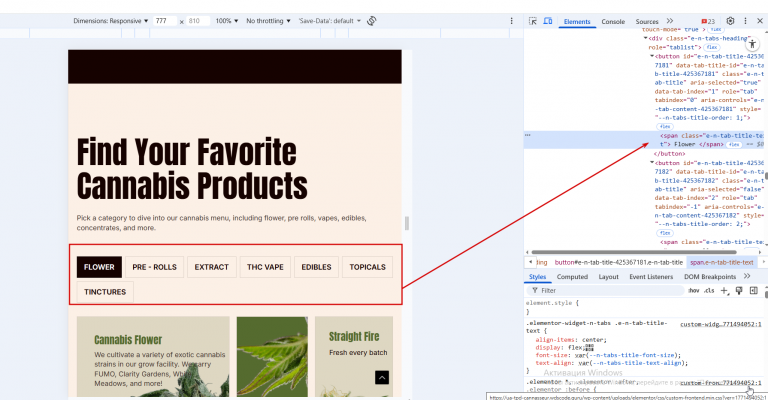Open DevTools settings gear
768x400 pixels.
pyautogui.click(x=730, y=21)
